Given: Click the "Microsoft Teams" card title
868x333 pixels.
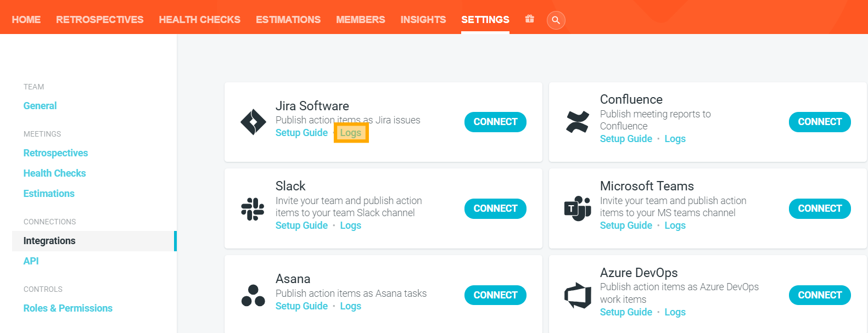Looking at the screenshot, I should pos(647,186).
